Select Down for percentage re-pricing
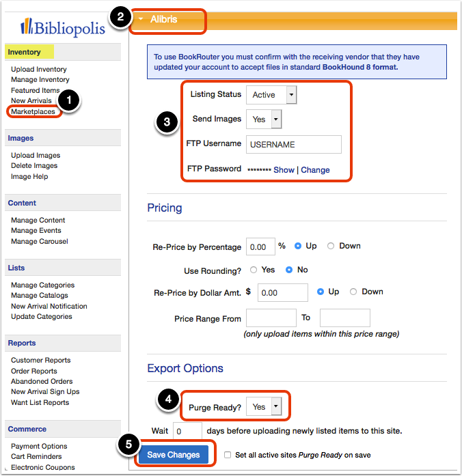The width and height of the screenshot is (462, 476). 331,246
